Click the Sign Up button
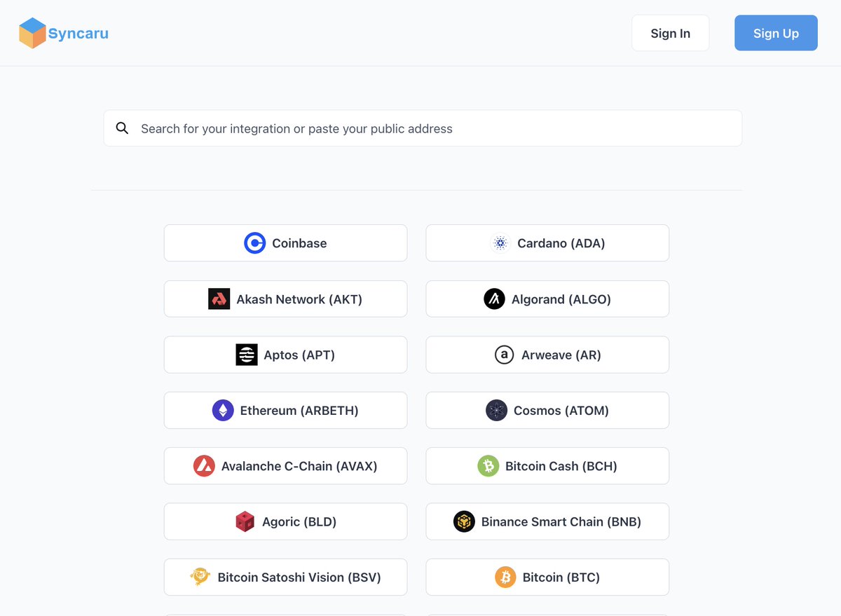 point(776,33)
